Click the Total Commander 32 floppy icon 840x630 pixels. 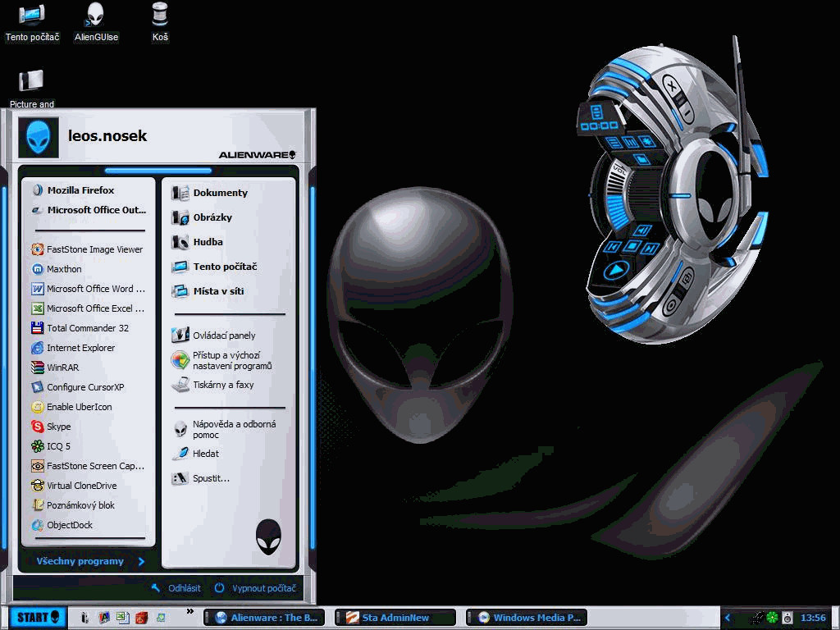pyautogui.click(x=37, y=328)
